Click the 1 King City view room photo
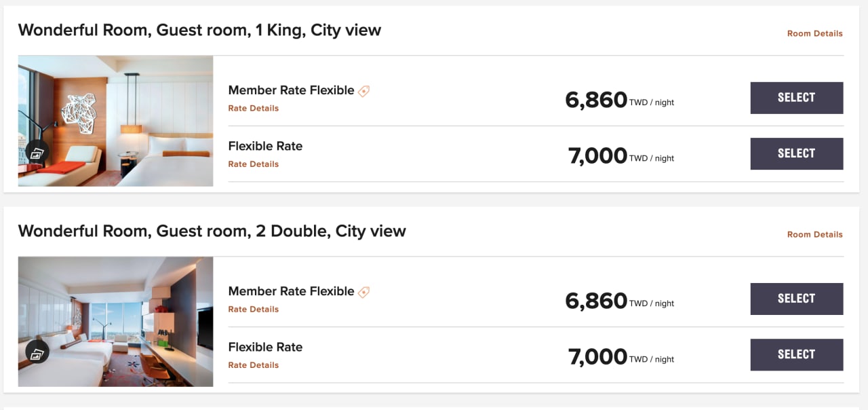Screen dimensions: 868x410 point(115,121)
